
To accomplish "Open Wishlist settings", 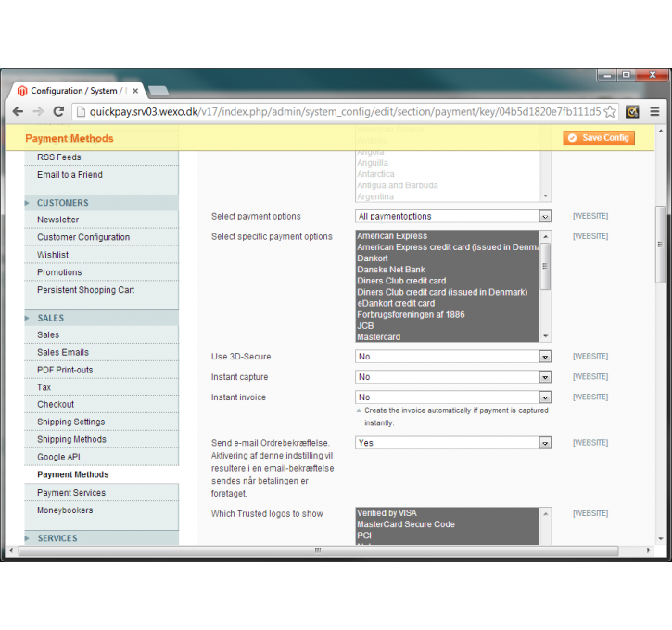I will point(53,255).
